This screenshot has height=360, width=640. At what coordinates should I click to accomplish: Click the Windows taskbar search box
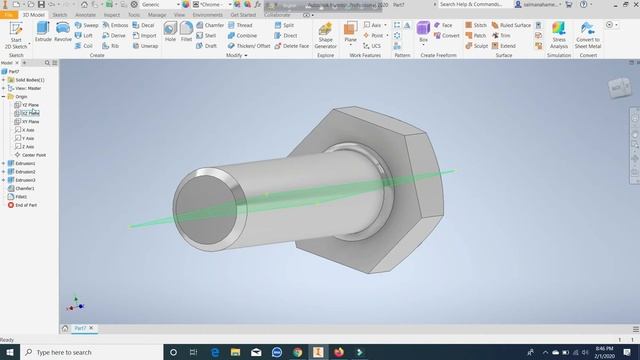click(91, 352)
